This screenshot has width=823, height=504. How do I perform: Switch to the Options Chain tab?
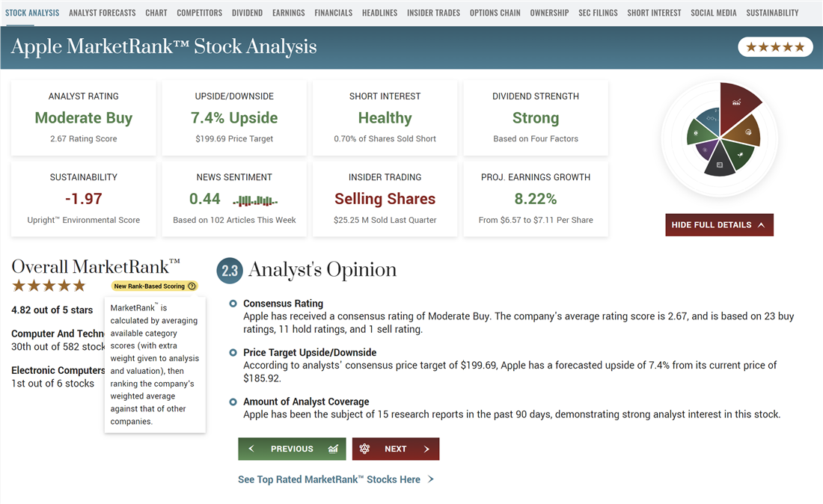[495, 13]
